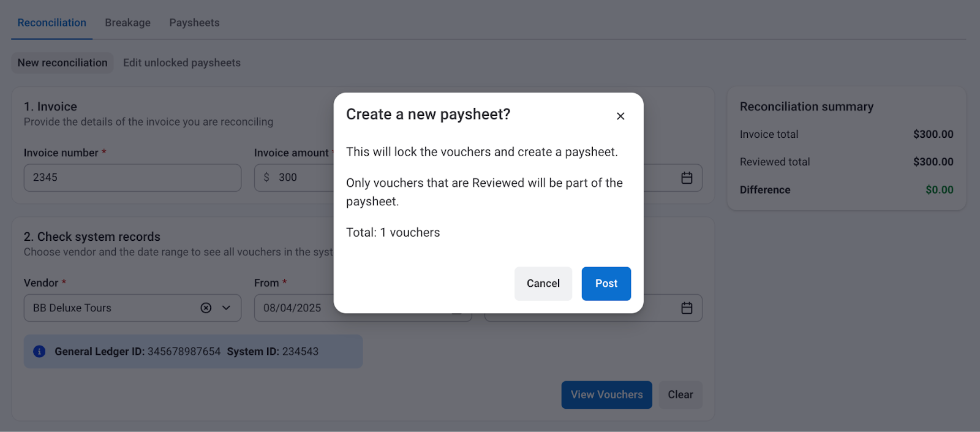The height and width of the screenshot is (432, 980).
Task: Select the New reconciliation sub-tab
Action: pos(62,63)
